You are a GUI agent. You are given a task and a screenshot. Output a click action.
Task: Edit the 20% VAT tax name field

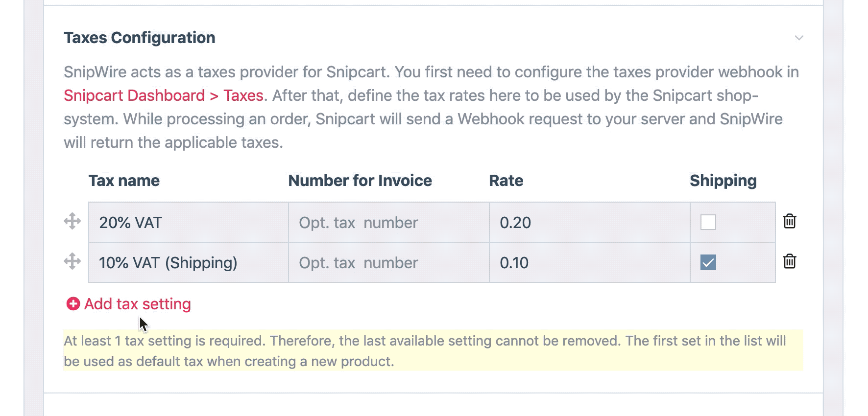pos(186,222)
